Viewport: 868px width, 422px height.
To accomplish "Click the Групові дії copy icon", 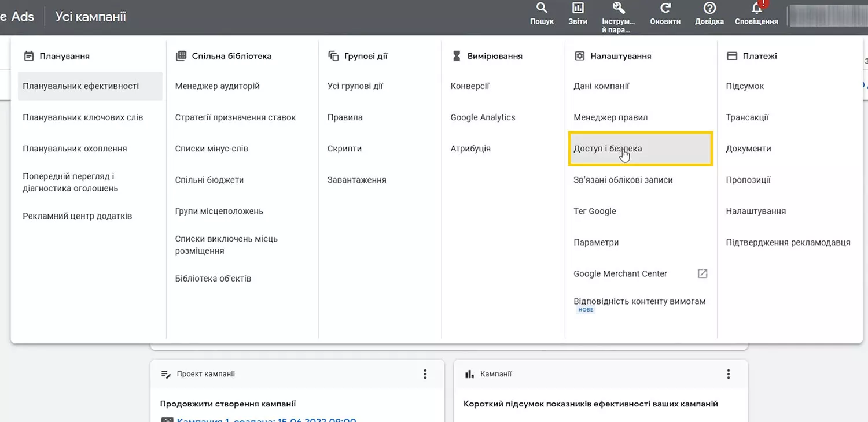I will 333,56.
